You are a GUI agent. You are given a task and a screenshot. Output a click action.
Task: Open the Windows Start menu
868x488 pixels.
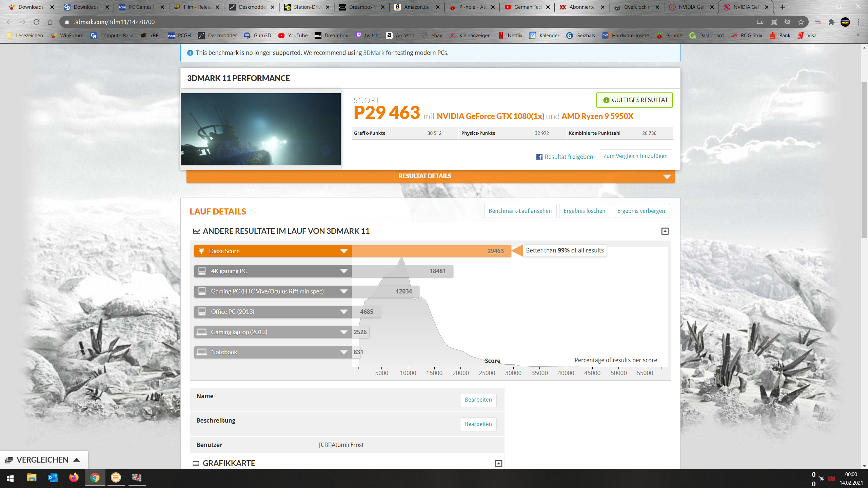pyautogui.click(x=10, y=478)
